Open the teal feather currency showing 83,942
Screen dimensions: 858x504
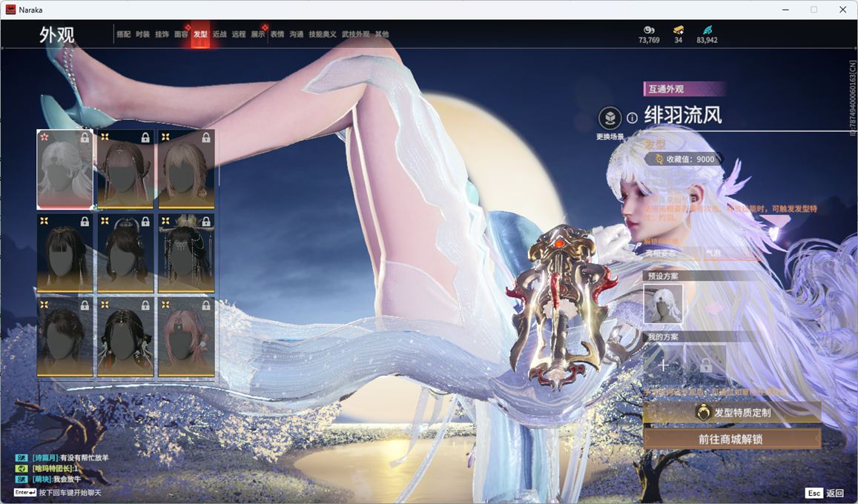tap(707, 30)
